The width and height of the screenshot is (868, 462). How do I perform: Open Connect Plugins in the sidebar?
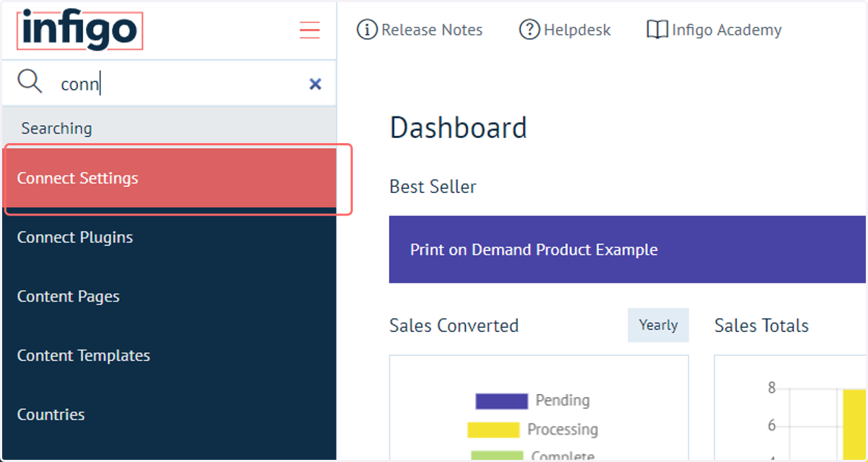[x=169, y=237]
